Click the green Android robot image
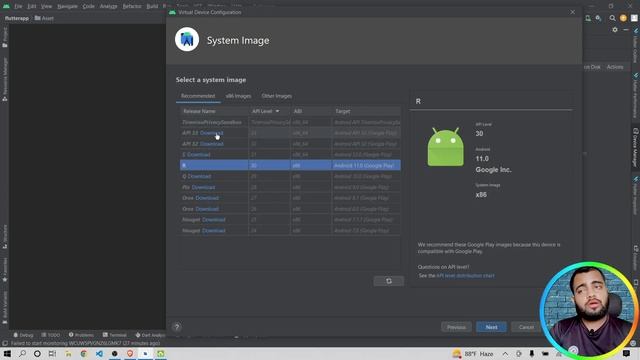The width and height of the screenshot is (640, 360). pyautogui.click(x=445, y=147)
